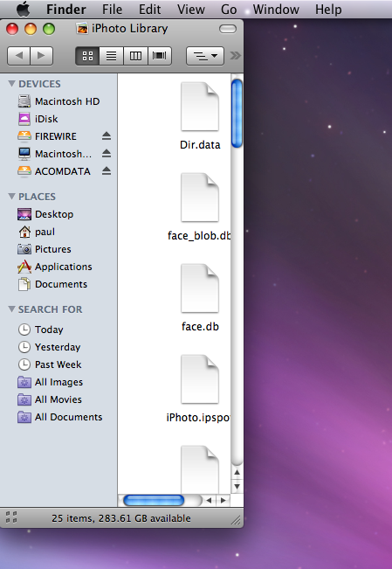Viewport: 392px width, 569px height.
Task: Eject the Macintosh… volume
Action: click(107, 154)
